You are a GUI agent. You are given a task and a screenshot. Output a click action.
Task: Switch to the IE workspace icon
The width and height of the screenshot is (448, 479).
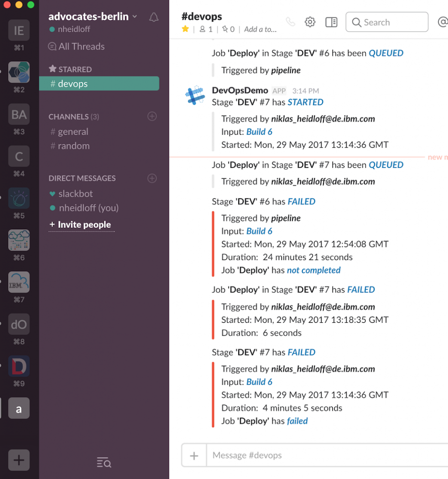(19, 30)
